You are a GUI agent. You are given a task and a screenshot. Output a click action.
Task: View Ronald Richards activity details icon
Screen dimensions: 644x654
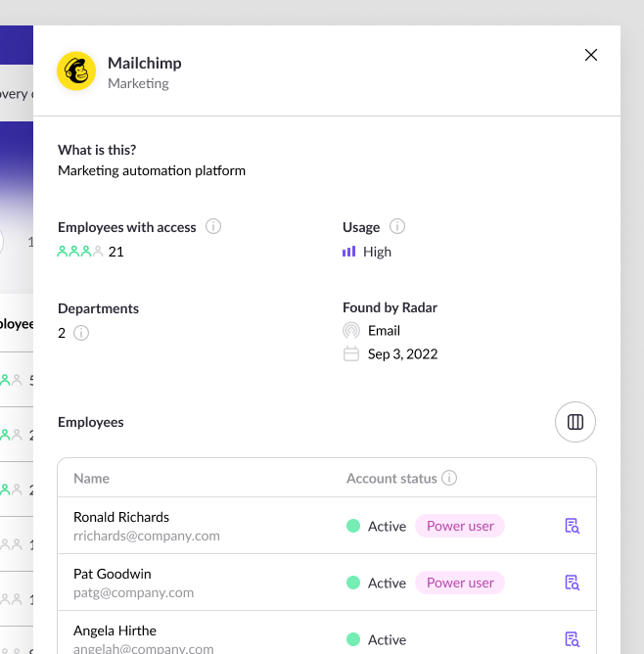click(x=572, y=526)
